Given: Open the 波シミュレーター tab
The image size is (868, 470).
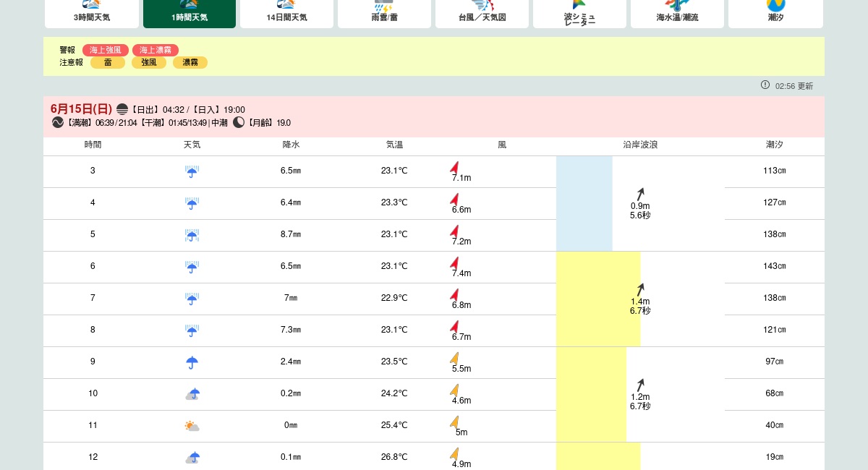Looking at the screenshot, I should click(x=579, y=13).
